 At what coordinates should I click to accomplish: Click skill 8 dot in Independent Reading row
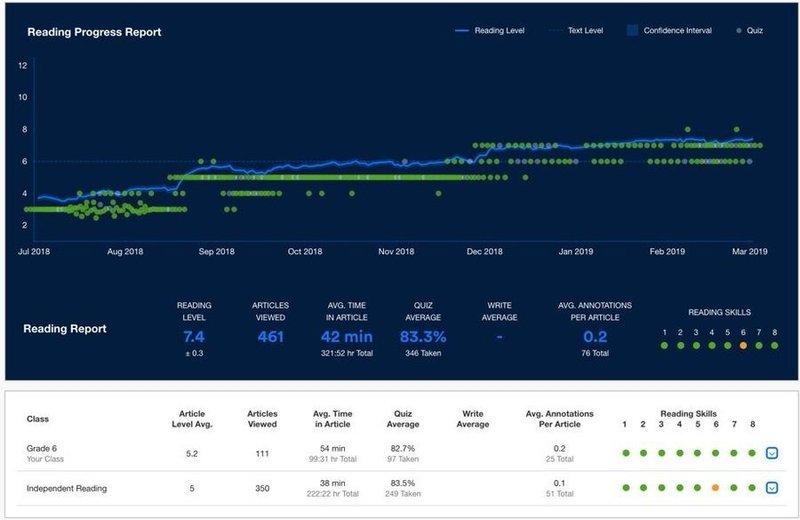click(x=752, y=488)
